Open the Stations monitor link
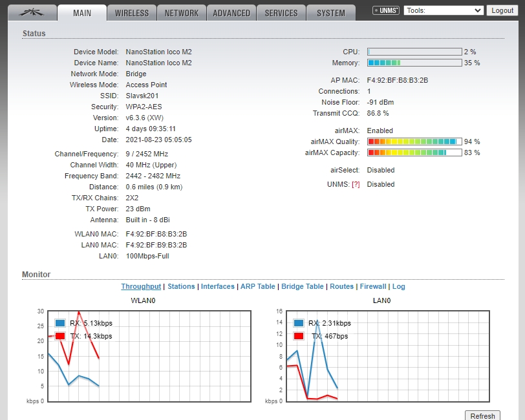 point(181,286)
